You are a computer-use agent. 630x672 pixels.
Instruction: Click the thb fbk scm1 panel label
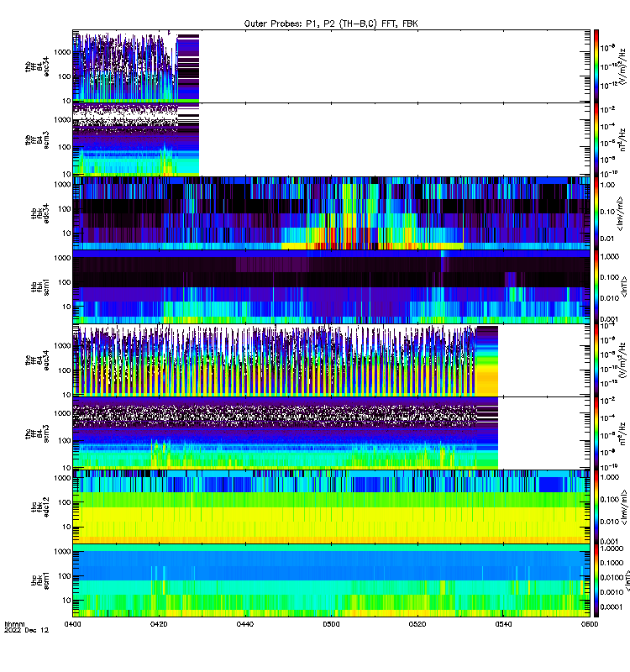click(40, 286)
